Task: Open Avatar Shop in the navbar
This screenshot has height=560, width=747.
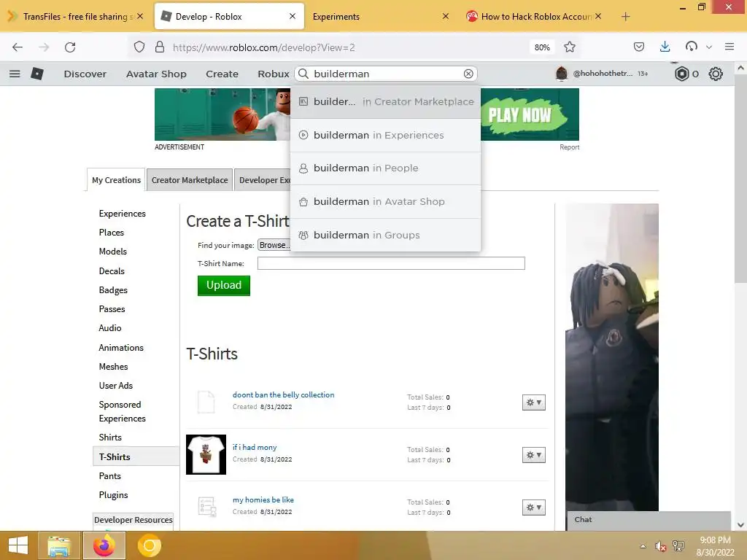Action: pos(156,74)
